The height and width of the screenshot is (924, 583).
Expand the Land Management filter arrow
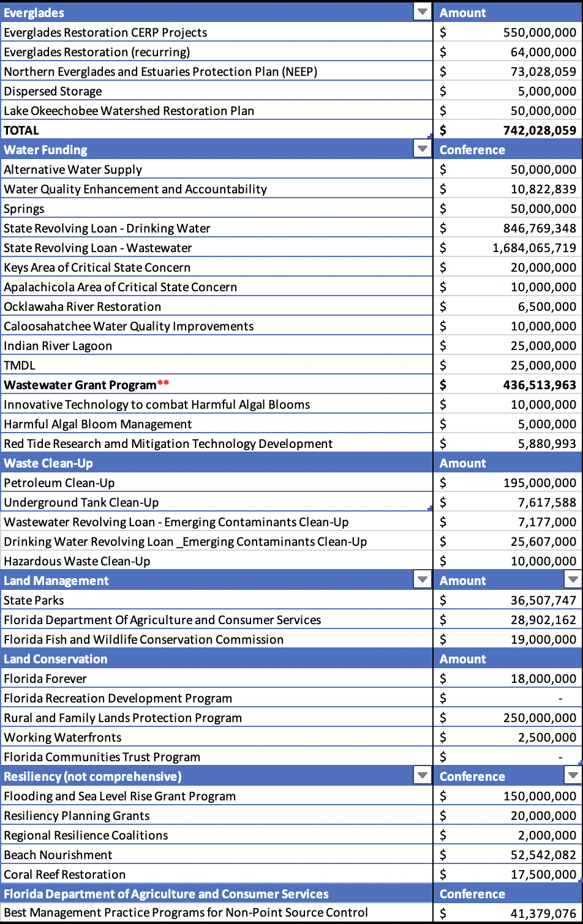pos(423,580)
